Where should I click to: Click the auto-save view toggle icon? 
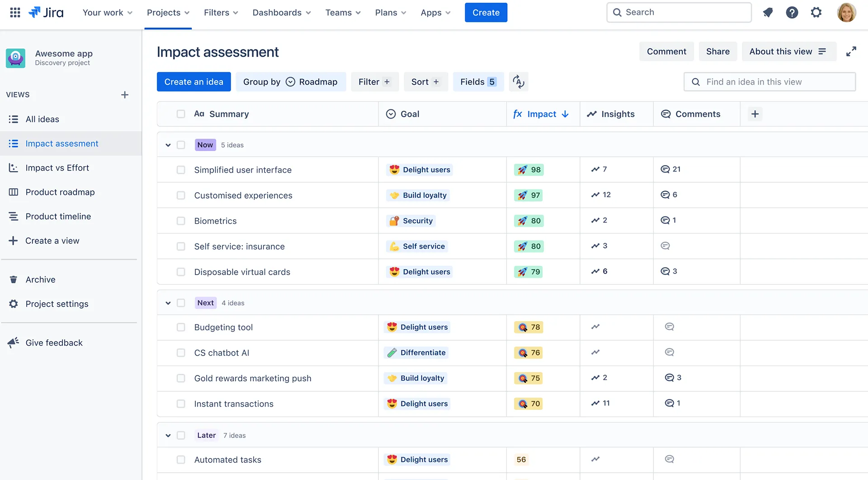[x=519, y=82]
